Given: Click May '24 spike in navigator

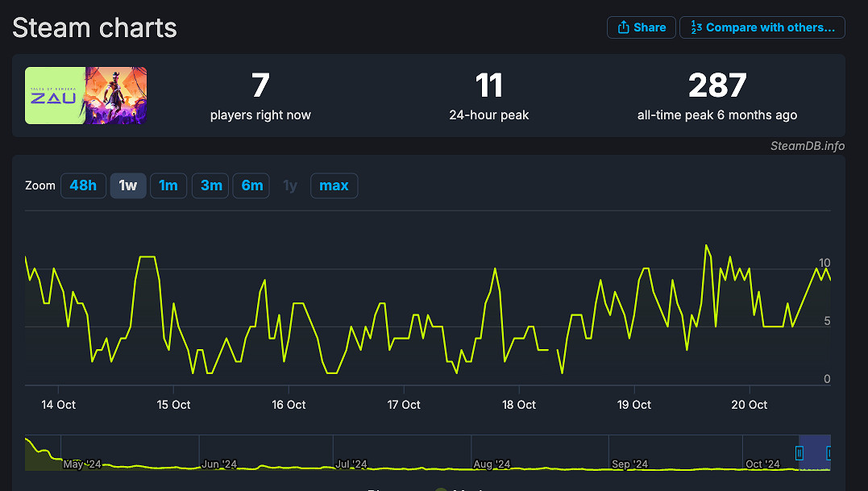Looking at the screenshot, I should [x=34, y=448].
